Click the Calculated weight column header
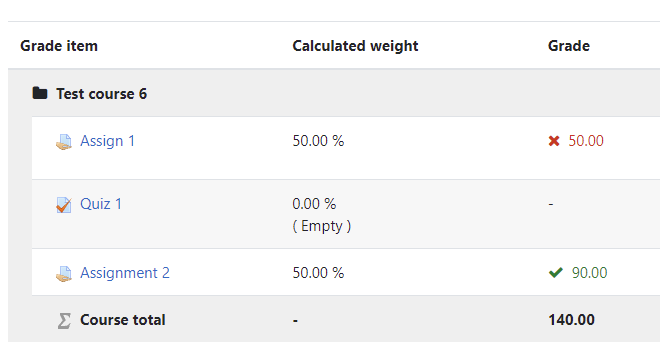The width and height of the screenshot is (660, 363). click(x=355, y=46)
